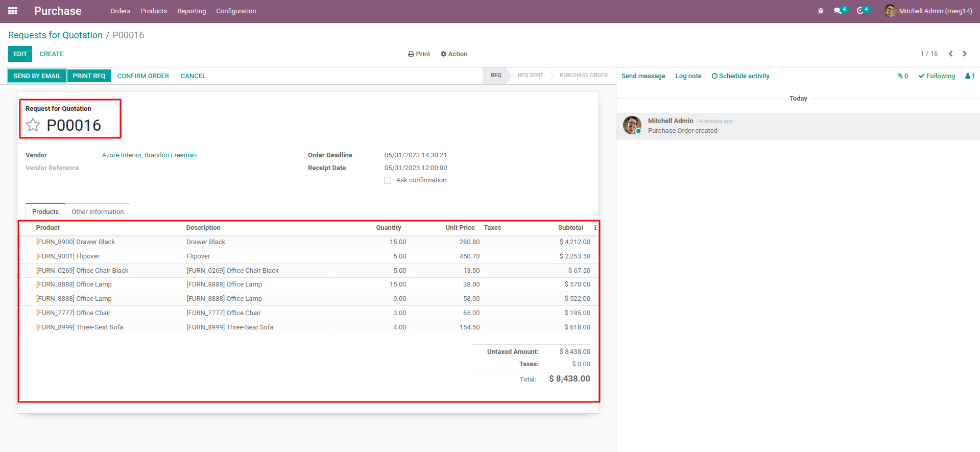Switch to the Other Information tab

98,212
